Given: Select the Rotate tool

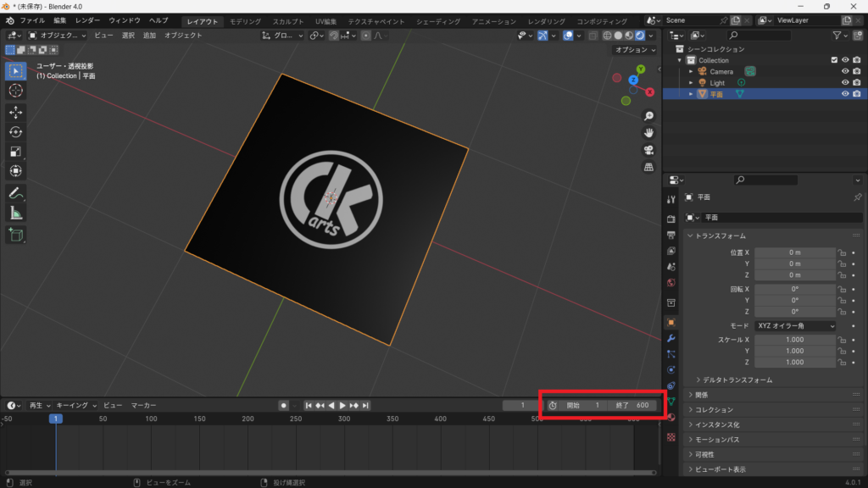Looking at the screenshot, I should tap(16, 131).
